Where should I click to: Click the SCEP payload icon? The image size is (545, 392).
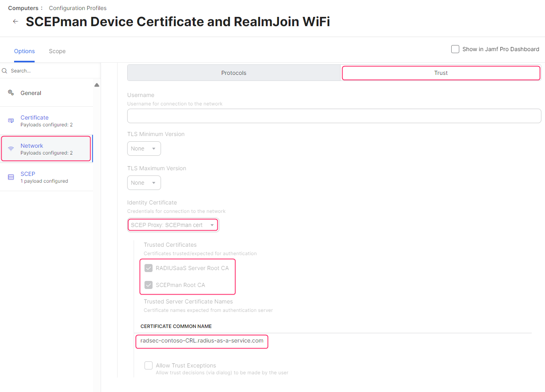point(11,177)
